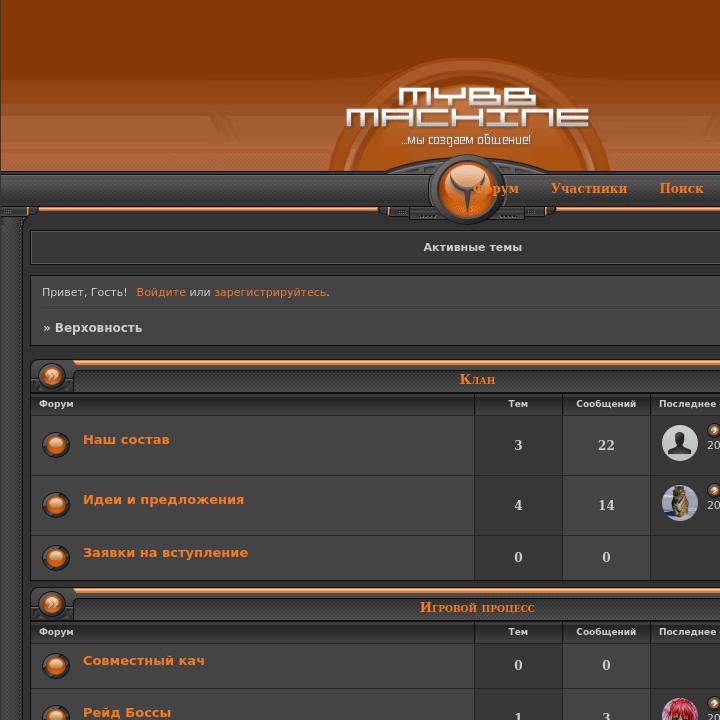
Task: Click the Последнее header in Игровой процесс table
Action: [x=689, y=632]
